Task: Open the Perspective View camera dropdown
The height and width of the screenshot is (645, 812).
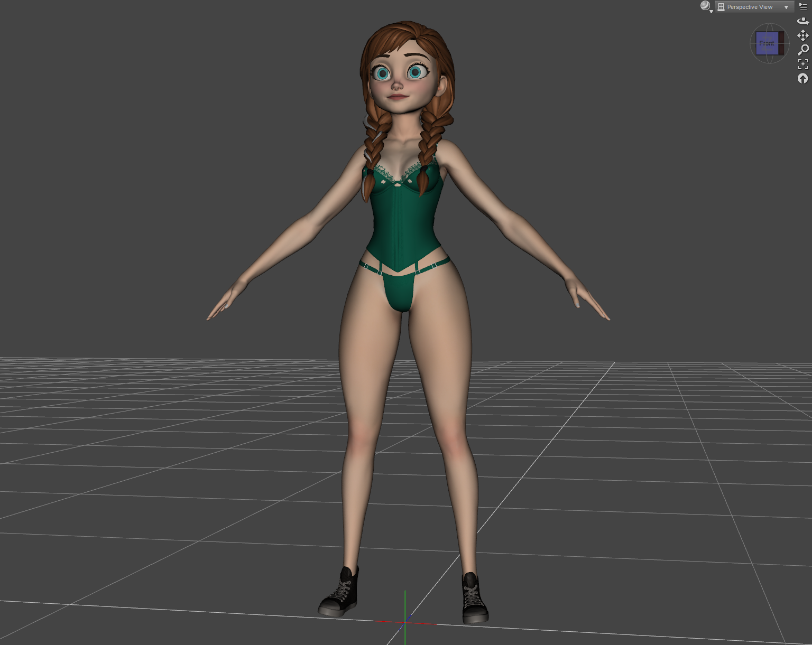Action: coord(754,7)
